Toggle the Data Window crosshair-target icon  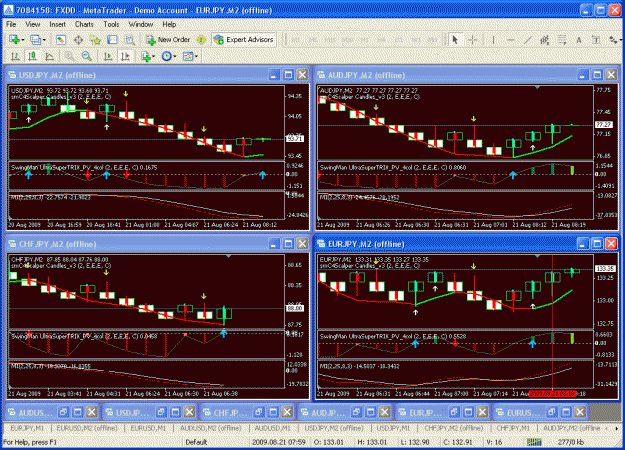coord(78,39)
